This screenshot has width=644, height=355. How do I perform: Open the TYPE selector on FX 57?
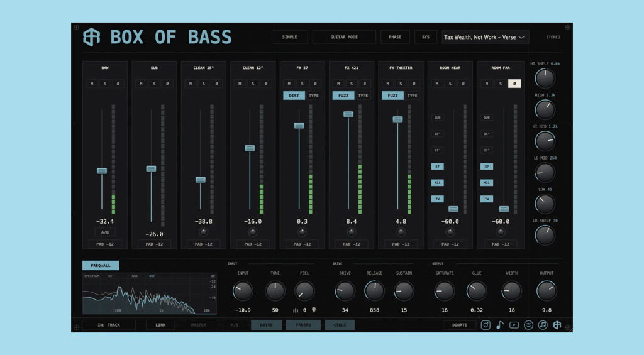(314, 96)
